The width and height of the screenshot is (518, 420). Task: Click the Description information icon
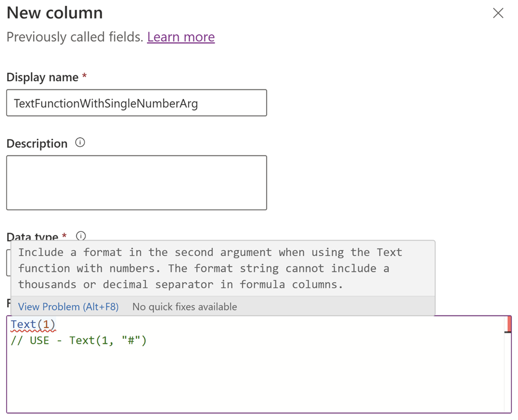79,143
